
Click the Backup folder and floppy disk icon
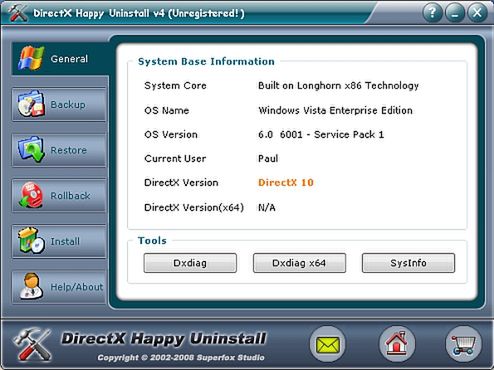tap(31, 104)
